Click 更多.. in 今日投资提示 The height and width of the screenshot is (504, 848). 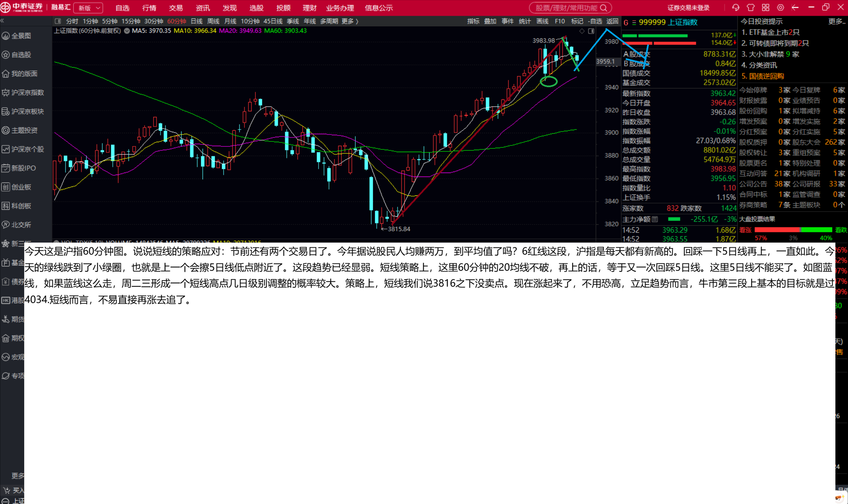point(836,22)
